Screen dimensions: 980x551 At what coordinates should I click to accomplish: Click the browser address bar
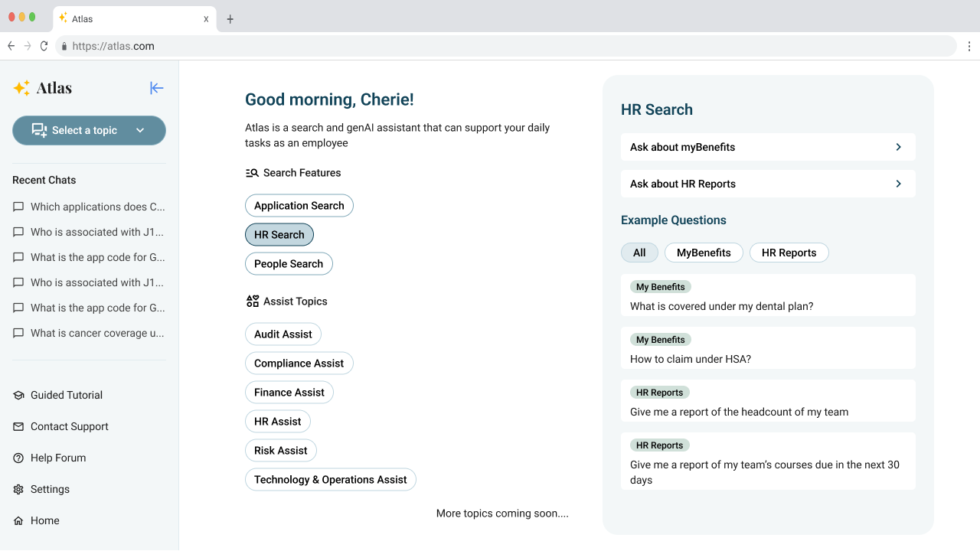(505, 46)
